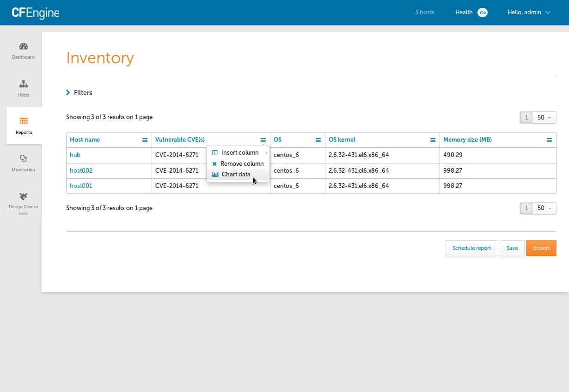Screen dimensions: 569x392
Task: Choose Insert column from context menu
Action: click(x=239, y=153)
